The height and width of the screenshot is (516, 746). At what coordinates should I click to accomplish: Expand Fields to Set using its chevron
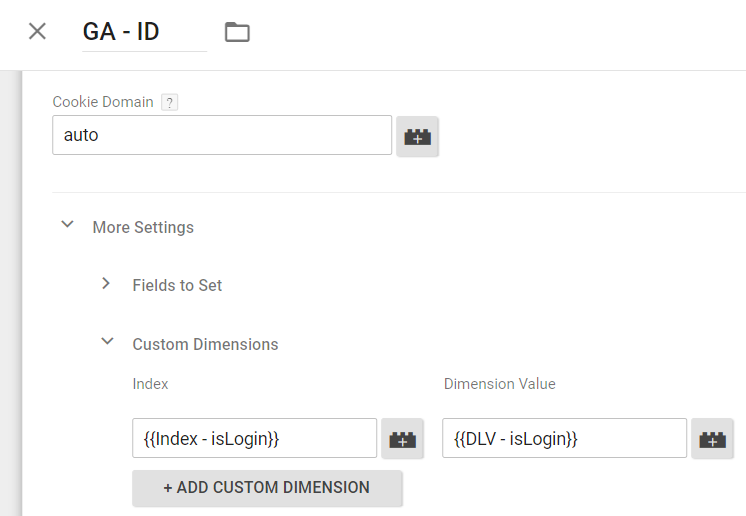tap(107, 284)
